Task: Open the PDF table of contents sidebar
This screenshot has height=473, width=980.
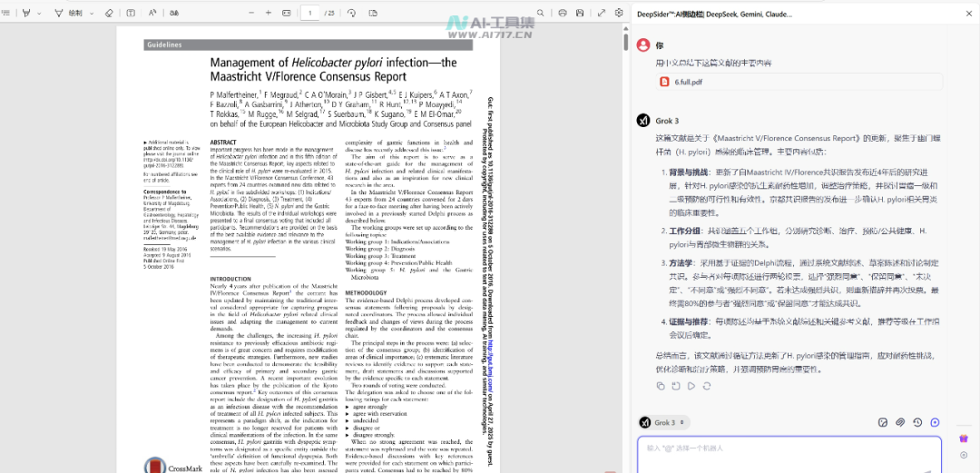Action: coord(7,14)
